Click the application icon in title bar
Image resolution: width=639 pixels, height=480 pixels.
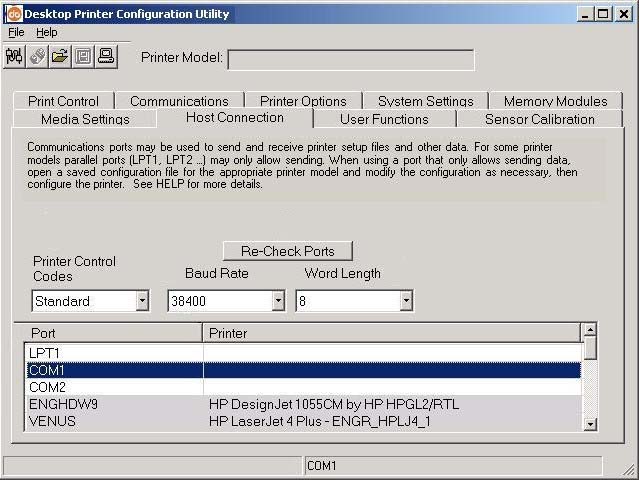13,14
